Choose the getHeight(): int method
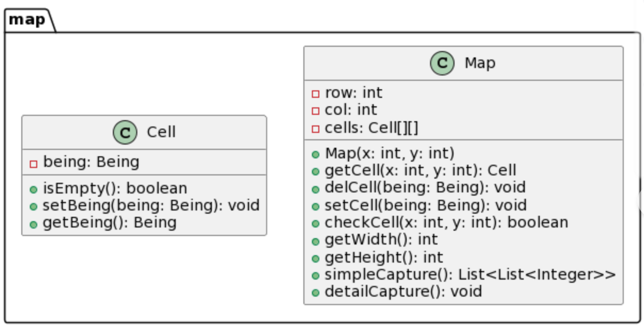The image size is (644, 329). coord(384,258)
